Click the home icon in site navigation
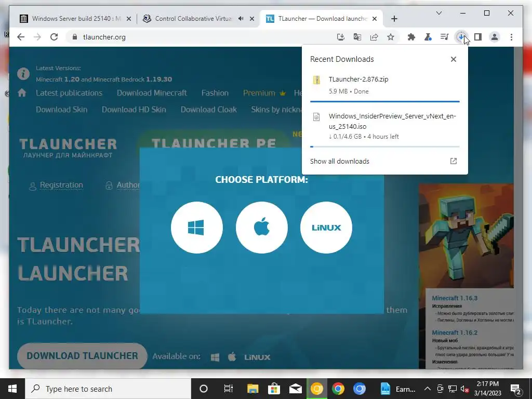The height and width of the screenshot is (399, 532). (22, 92)
